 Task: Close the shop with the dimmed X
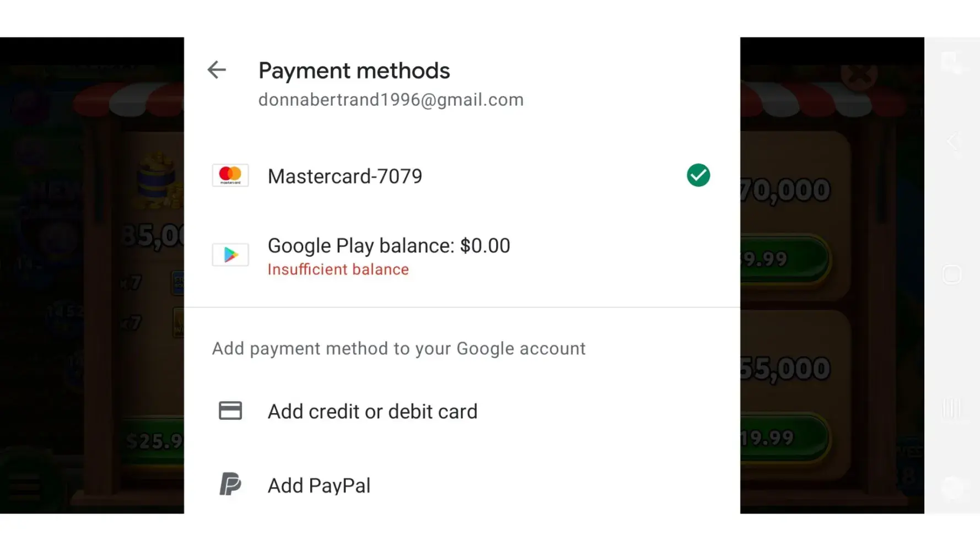tap(859, 74)
